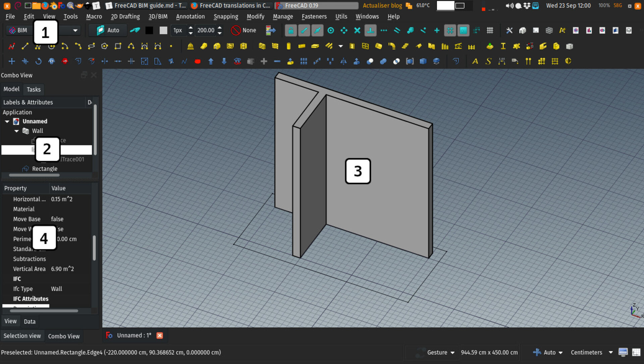Open the 3D/BIM menu
Image resolution: width=644 pixels, height=364 pixels.
158,16
